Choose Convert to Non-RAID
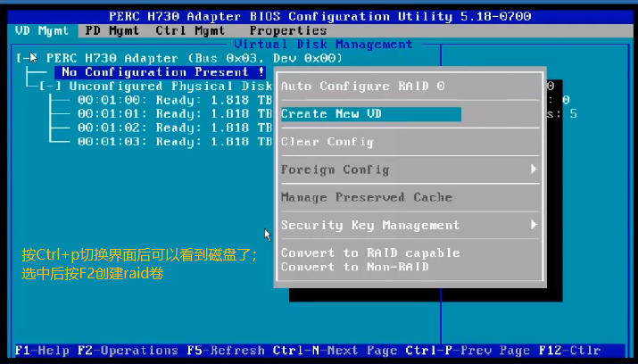The image size is (638, 364). pos(355,267)
